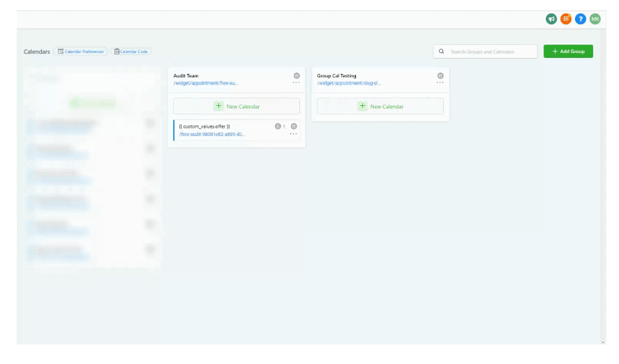Image resolution: width=619 pixels, height=364 pixels.
Task: Follow the Group Cal Testing slug link
Action: point(349,83)
